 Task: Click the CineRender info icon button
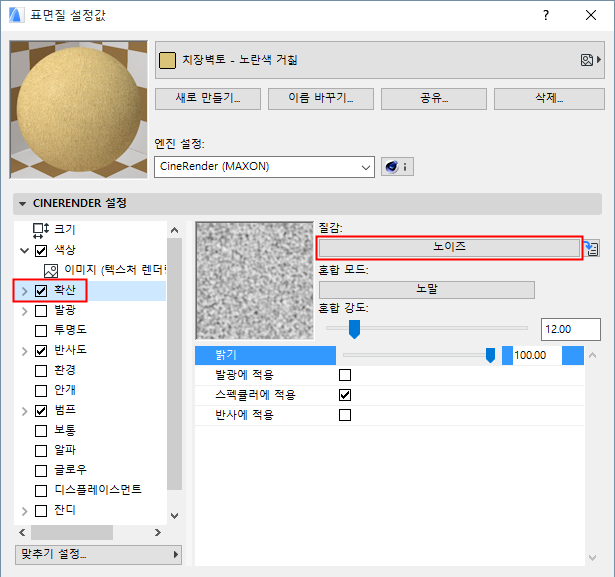[x=397, y=167]
